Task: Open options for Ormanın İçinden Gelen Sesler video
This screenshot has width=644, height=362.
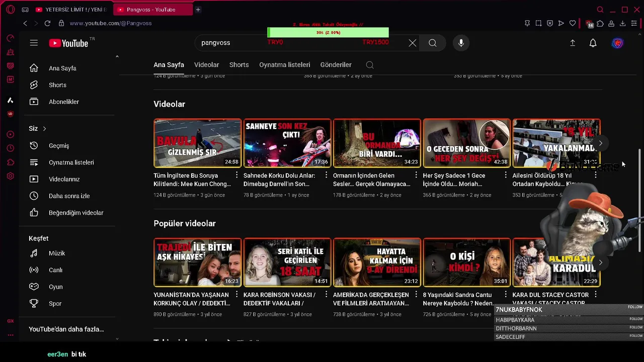Action: [x=416, y=175]
